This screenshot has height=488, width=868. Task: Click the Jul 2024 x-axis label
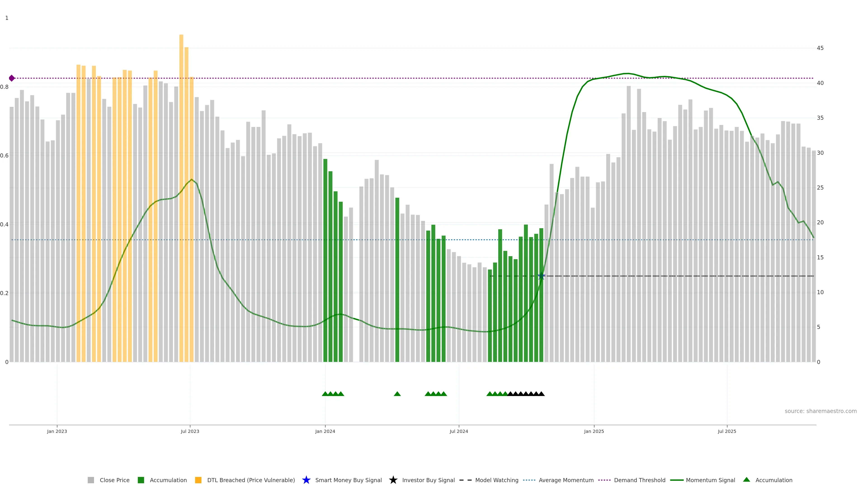[459, 431]
